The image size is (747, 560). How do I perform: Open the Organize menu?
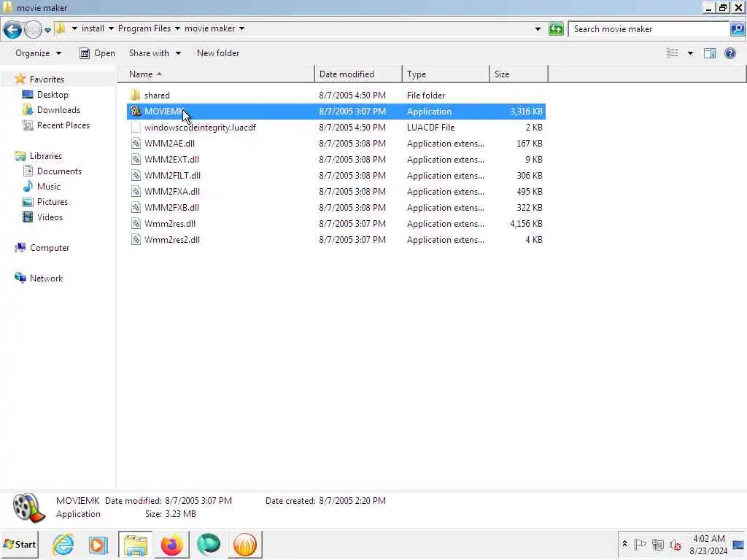pos(38,52)
